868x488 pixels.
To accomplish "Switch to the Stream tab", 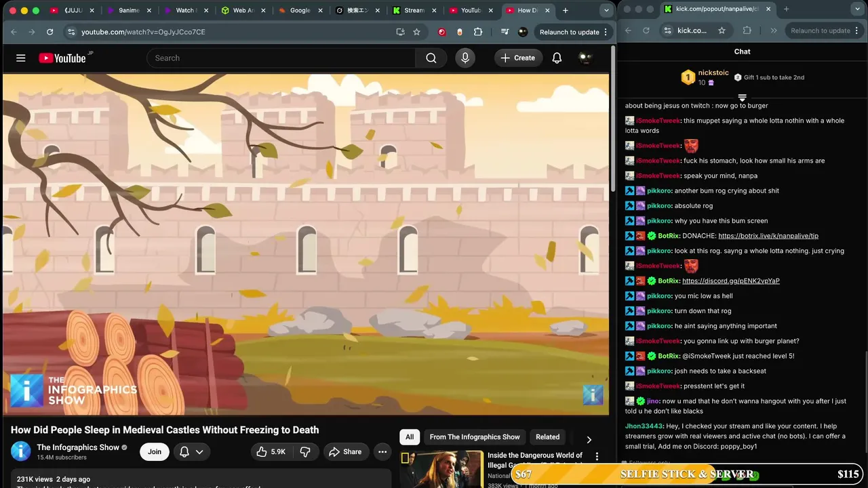I will pyautogui.click(x=414, y=10).
